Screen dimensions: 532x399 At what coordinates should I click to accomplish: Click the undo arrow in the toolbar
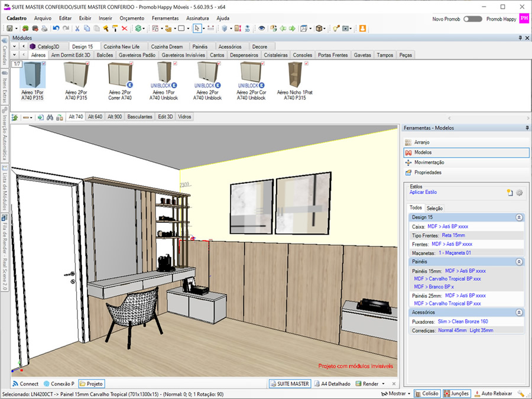(x=56, y=28)
